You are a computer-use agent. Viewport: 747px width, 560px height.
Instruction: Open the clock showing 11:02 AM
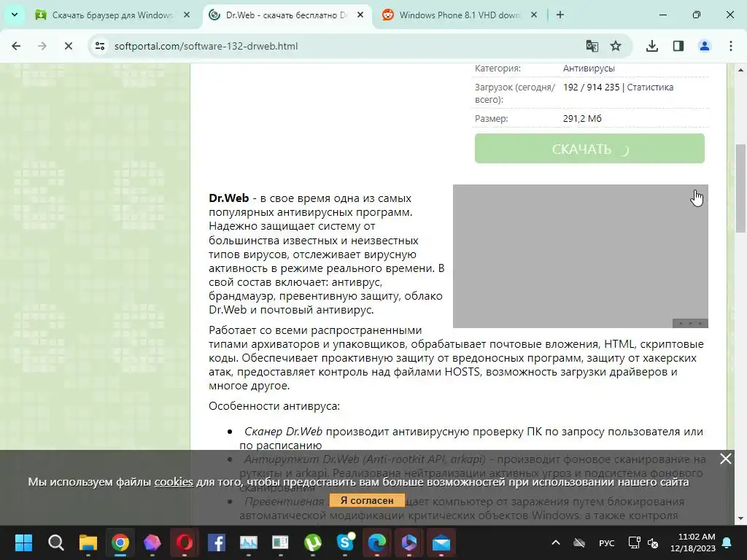click(x=693, y=542)
